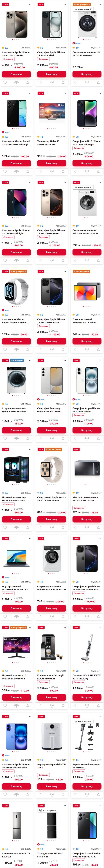Expand chevron on Haier 43 TV card
This screenshot has height=868, width=104.
tap(65, 93)
